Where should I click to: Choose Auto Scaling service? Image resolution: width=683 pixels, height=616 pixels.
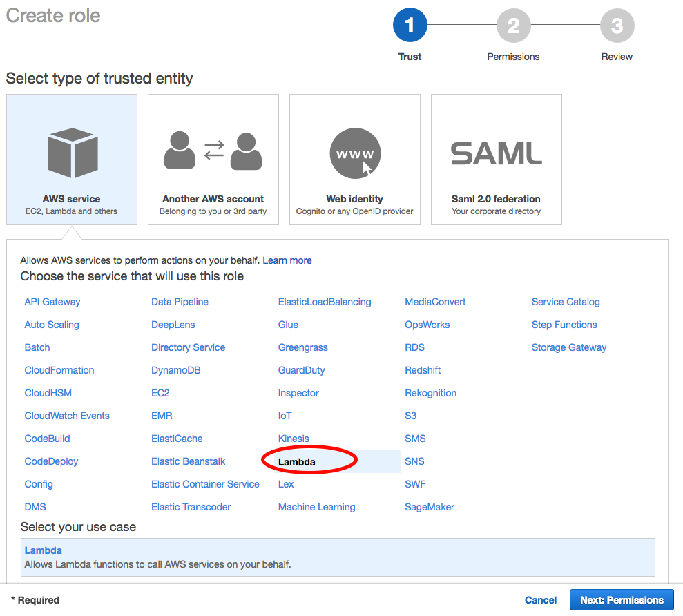(52, 325)
